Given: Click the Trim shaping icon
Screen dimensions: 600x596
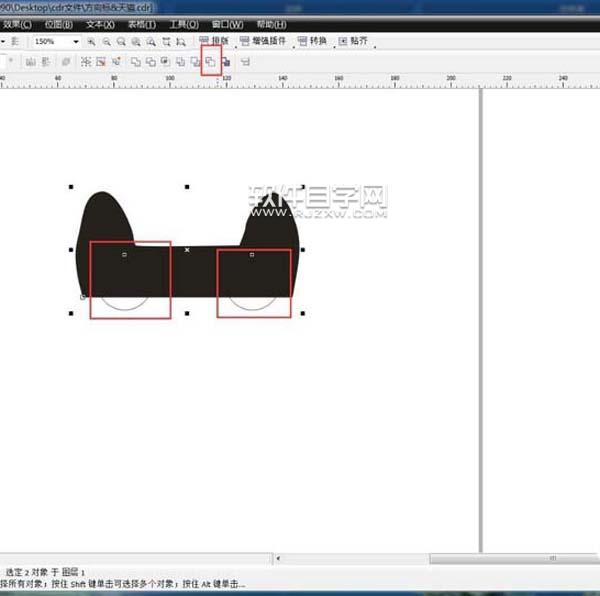Looking at the screenshot, I should (x=150, y=61).
